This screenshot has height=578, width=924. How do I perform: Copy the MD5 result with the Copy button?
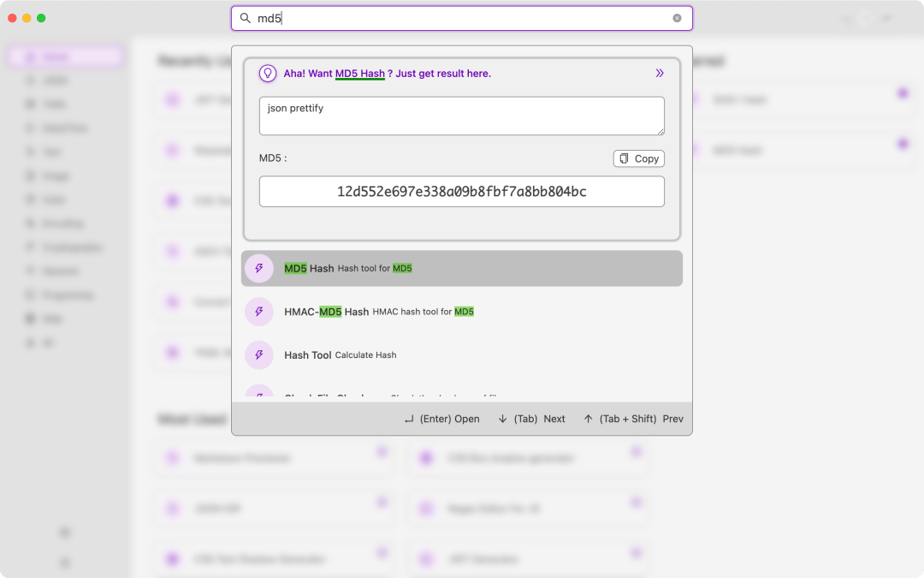tap(639, 158)
